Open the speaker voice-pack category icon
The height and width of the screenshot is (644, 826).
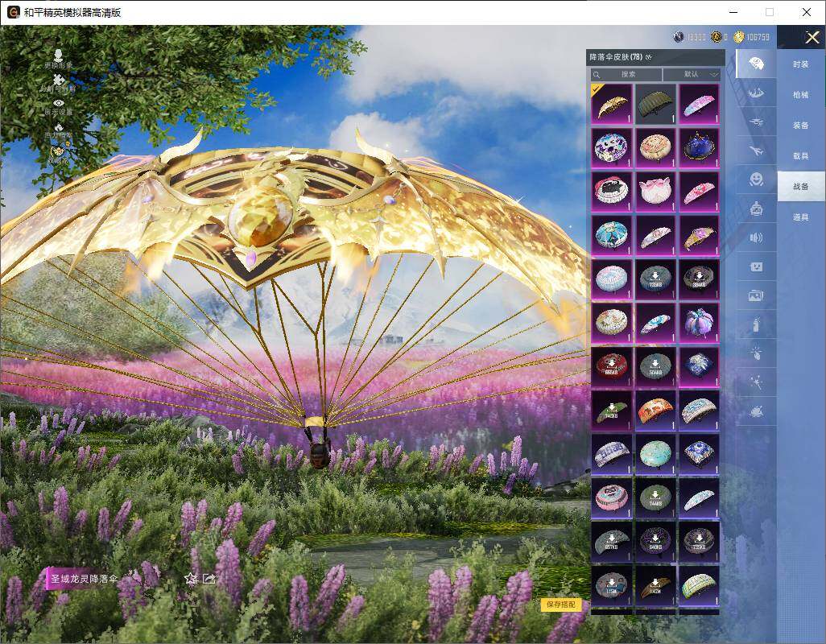tap(756, 237)
